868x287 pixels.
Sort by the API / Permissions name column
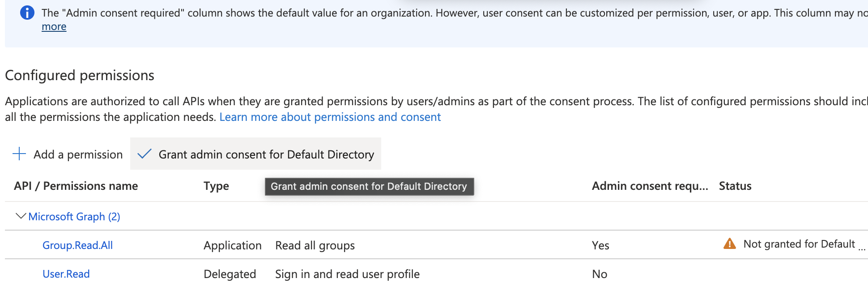click(x=76, y=186)
